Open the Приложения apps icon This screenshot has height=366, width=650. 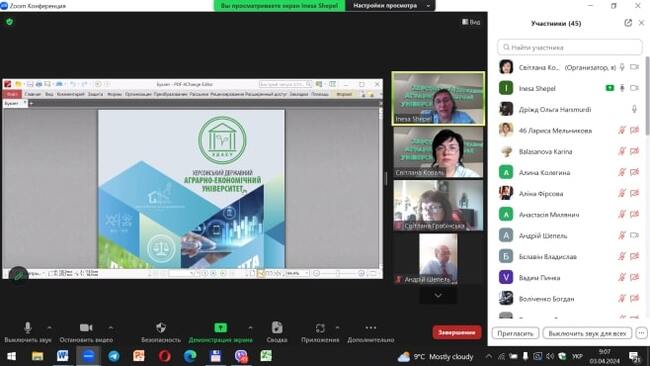320,328
